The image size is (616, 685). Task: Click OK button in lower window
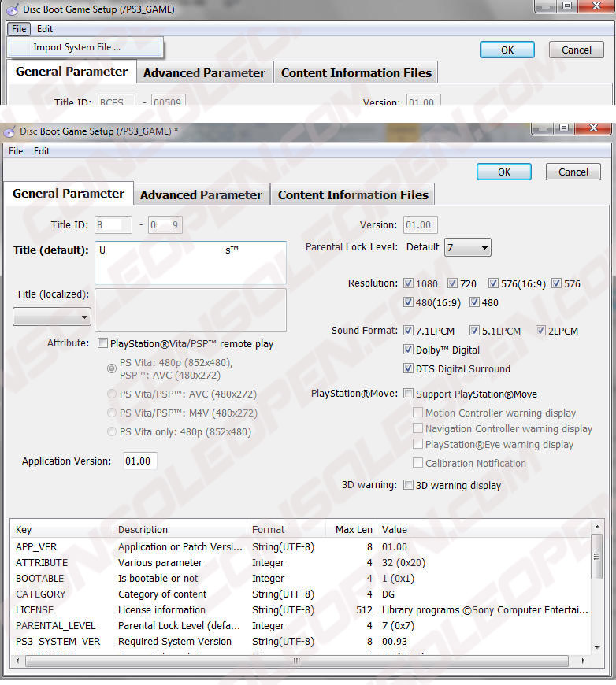(504, 172)
